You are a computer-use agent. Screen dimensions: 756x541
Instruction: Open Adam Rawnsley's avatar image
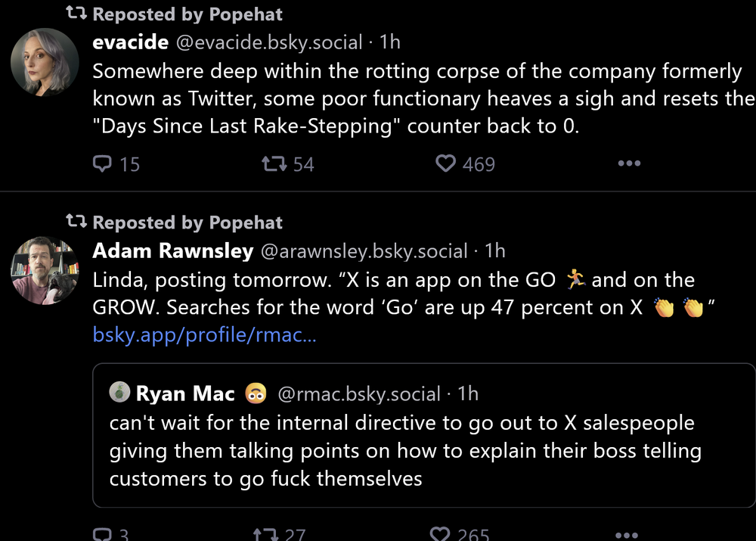point(45,270)
